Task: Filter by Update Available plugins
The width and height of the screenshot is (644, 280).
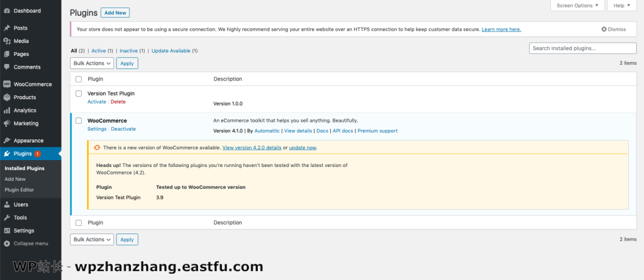Action: point(171,51)
